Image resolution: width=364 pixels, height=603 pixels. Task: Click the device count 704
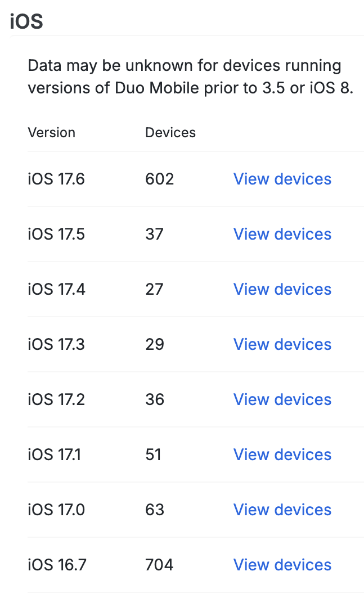(159, 565)
